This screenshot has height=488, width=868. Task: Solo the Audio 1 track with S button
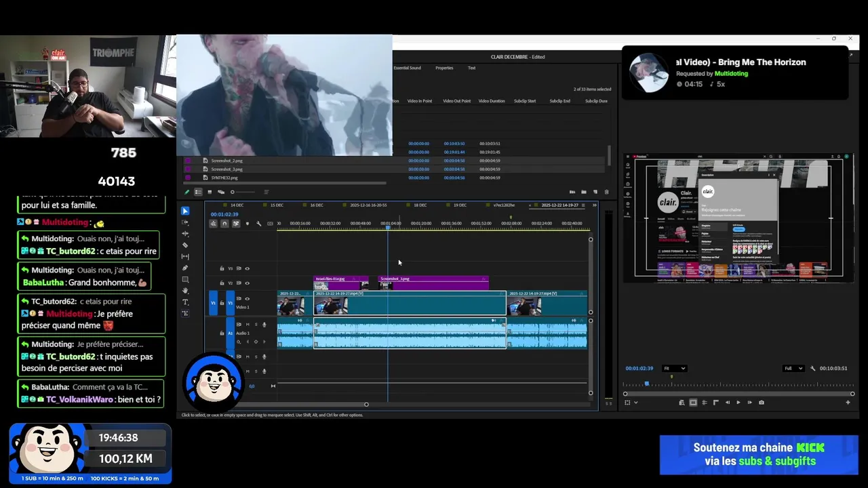pos(256,325)
